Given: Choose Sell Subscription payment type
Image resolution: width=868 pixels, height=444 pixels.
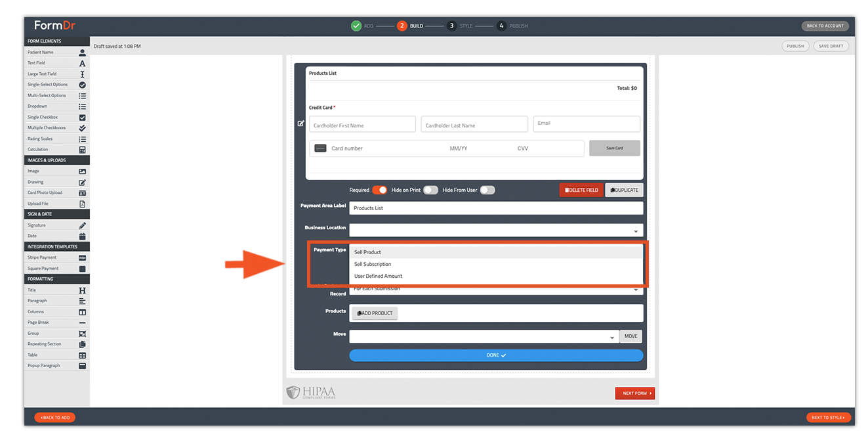Looking at the screenshot, I should tap(496, 264).
